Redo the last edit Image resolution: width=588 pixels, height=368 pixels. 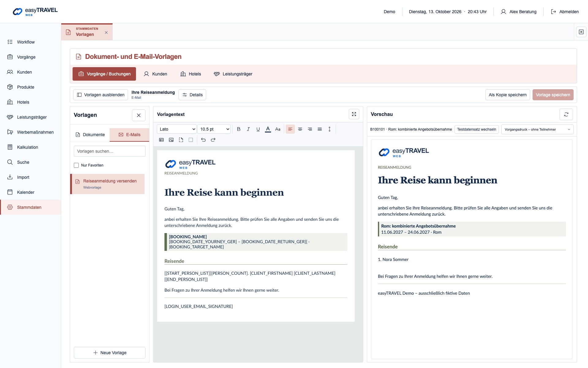coord(213,140)
